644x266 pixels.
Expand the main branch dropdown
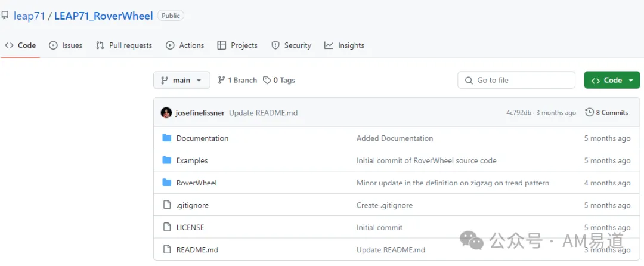click(x=181, y=80)
